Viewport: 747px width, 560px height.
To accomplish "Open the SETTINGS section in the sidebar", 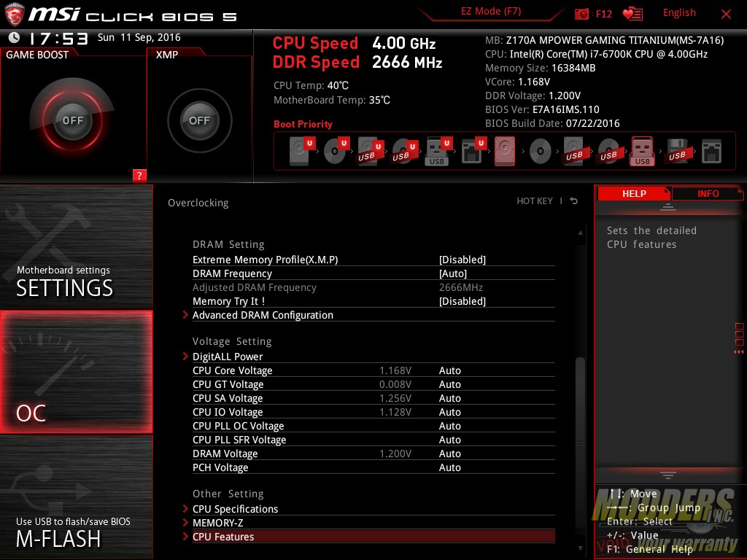I will [76, 246].
